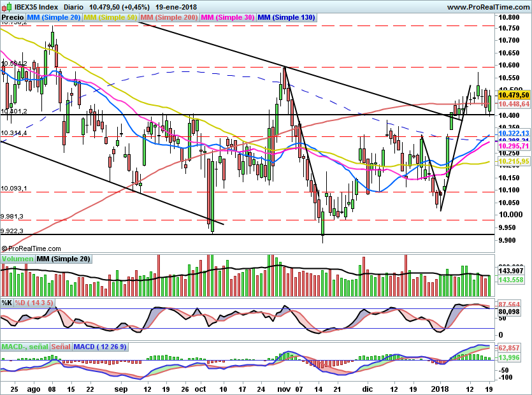Click the ProRealTime.com copyright watermark

coord(31,248)
